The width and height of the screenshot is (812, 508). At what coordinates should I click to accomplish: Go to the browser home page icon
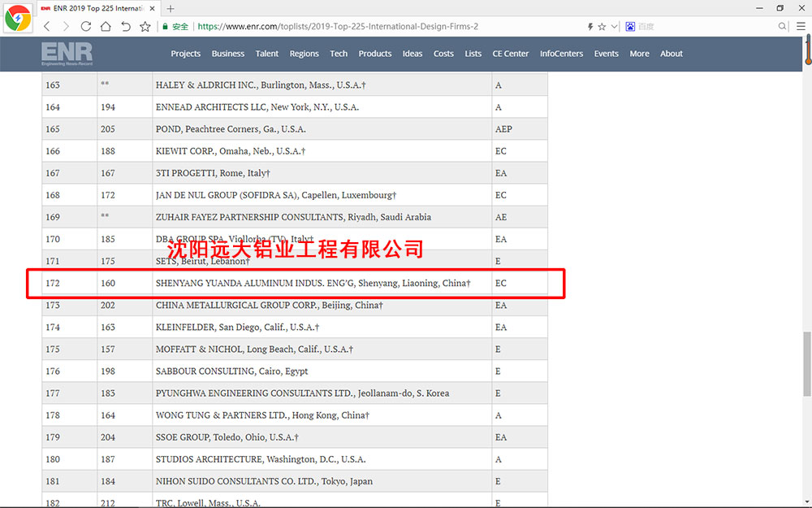106,27
